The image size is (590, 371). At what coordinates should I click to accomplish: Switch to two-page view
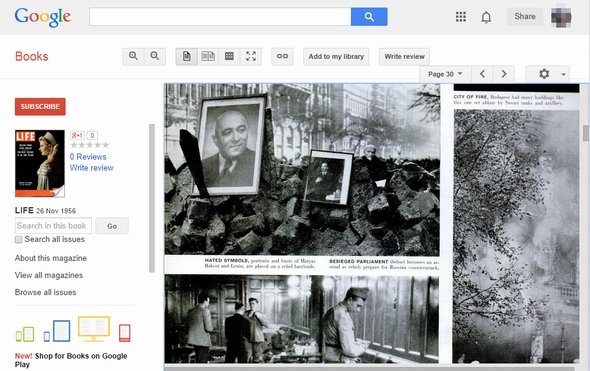coord(208,56)
